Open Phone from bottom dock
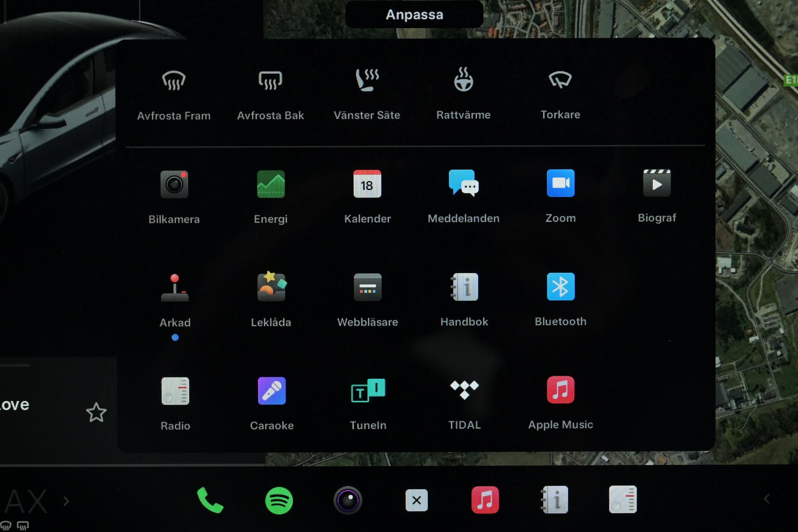The image size is (798, 532). point(210,500)
